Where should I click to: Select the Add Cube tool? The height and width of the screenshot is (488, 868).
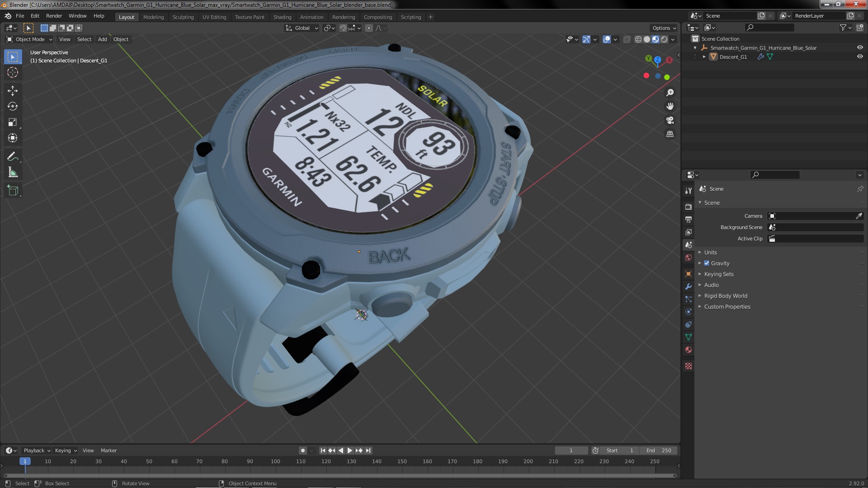click(13, 191)
